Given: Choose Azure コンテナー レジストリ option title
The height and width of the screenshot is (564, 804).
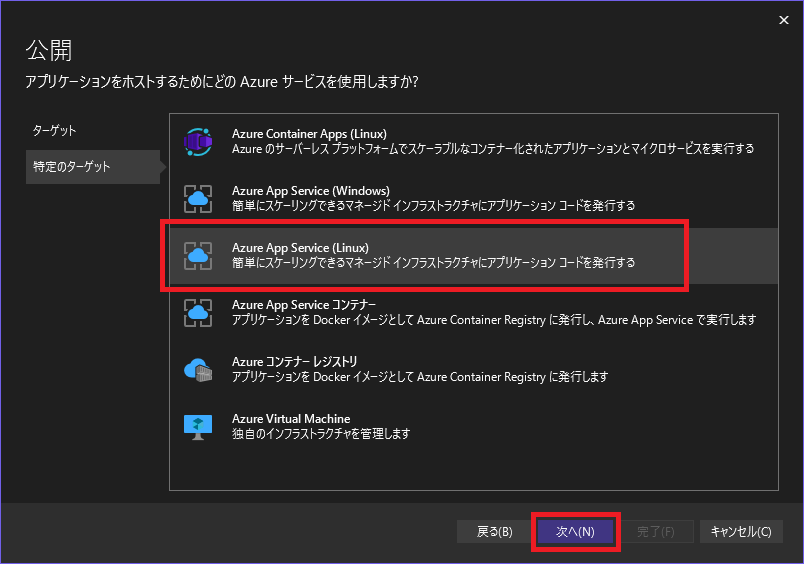Looking at the screenshot, I should 294,361.
